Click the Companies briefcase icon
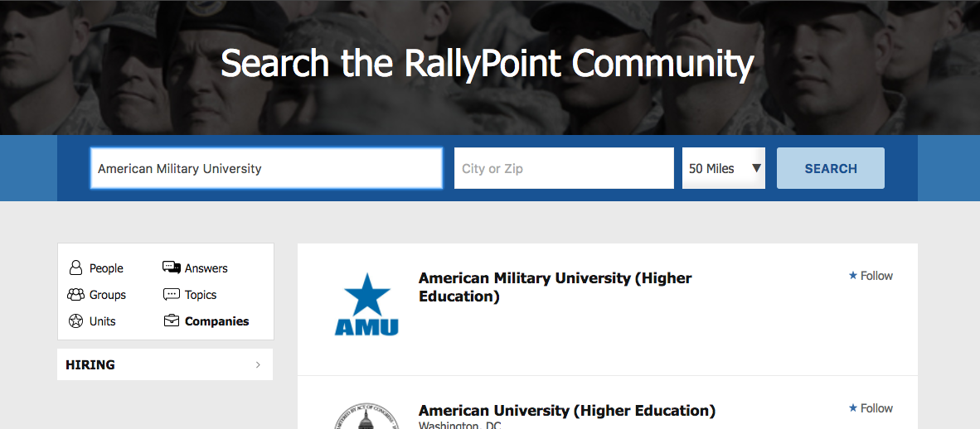This screenshot has height=429, width=980. [172, 321]
